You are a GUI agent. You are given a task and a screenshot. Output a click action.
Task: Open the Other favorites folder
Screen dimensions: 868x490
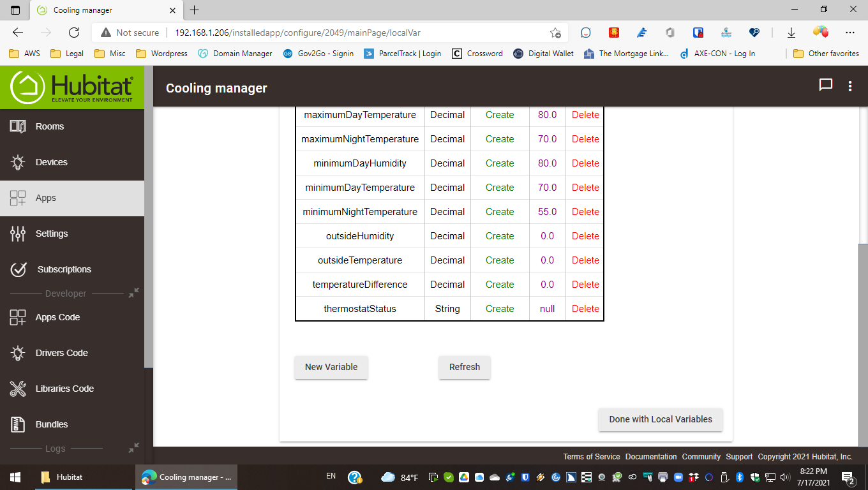[x=827, y=54]
